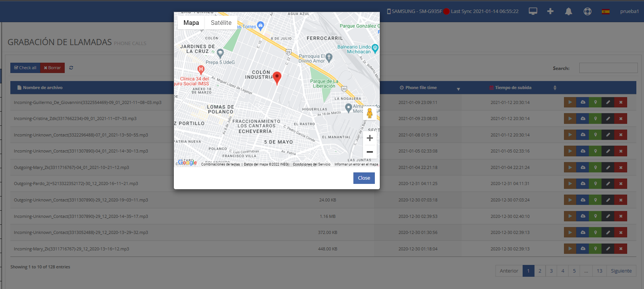Edit the last row Incoming-Mary_Zk recording

click(x=608, y=249)
